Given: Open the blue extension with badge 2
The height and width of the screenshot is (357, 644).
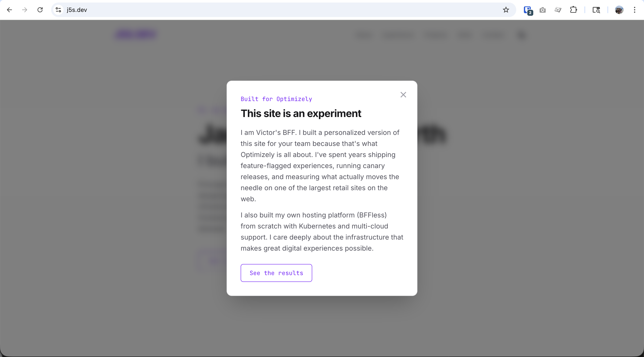Looking at the screenshot, I should point(528,10).
